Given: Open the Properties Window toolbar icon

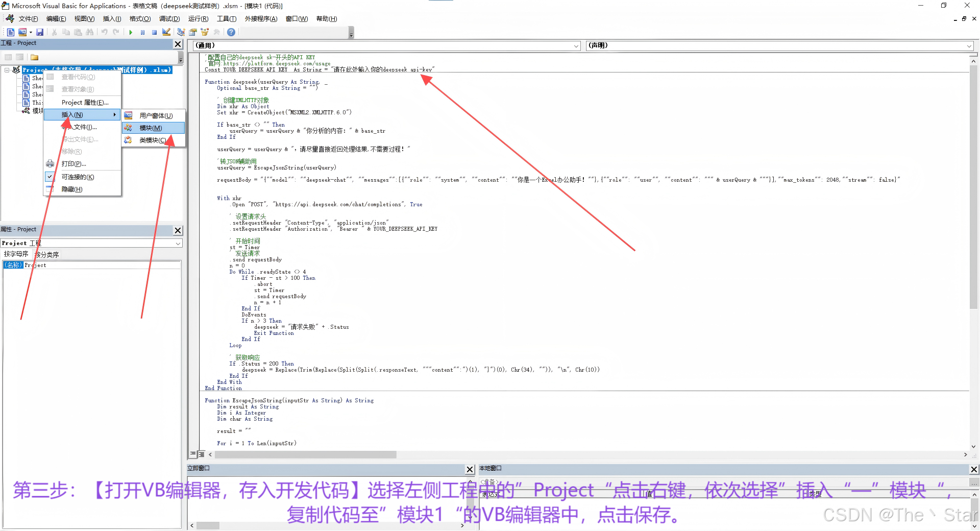Looking at the screenshot, I should 193,32.
